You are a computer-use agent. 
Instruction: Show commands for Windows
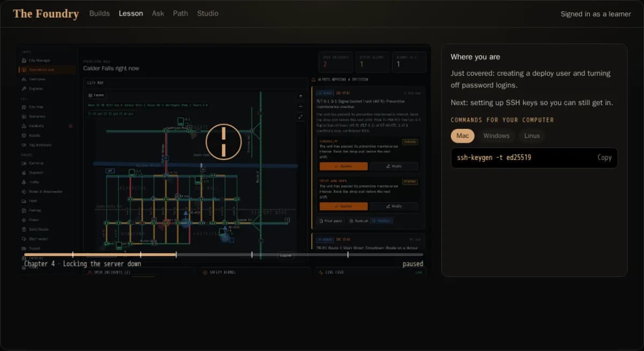click(x=496, y=136)
